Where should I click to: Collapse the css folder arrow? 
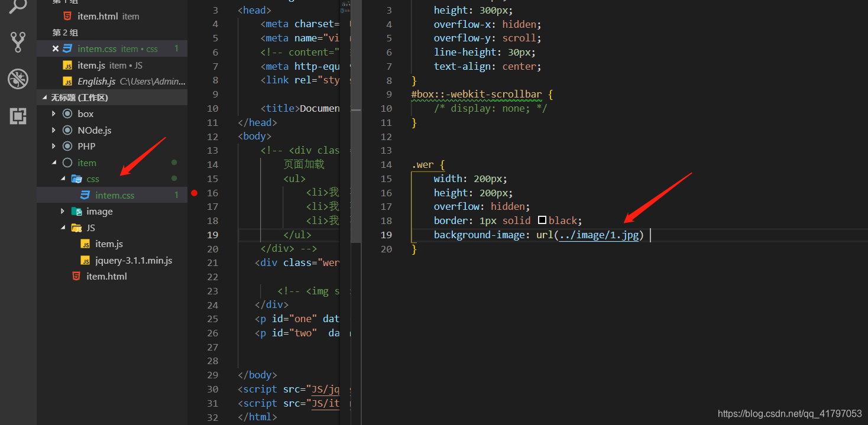[63, 179]
